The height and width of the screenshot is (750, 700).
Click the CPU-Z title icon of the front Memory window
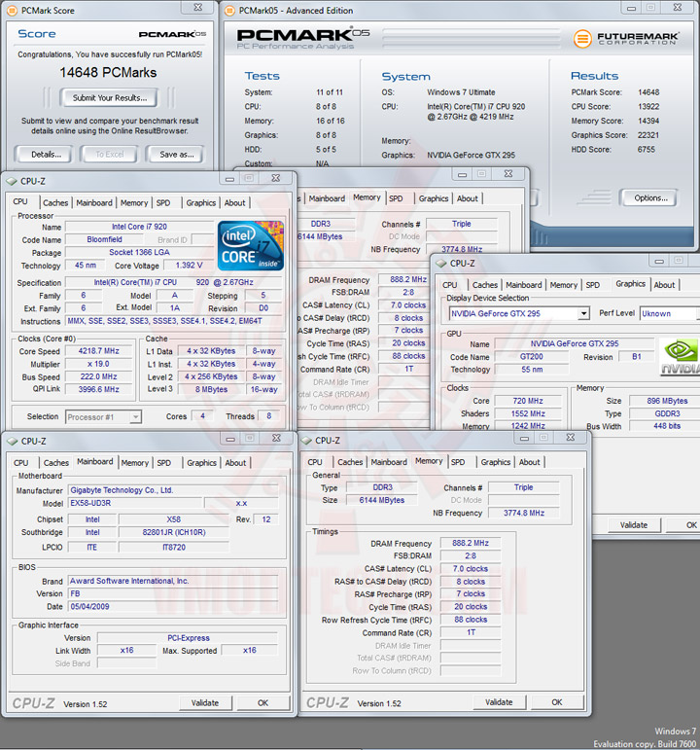[x=306, y=440]
